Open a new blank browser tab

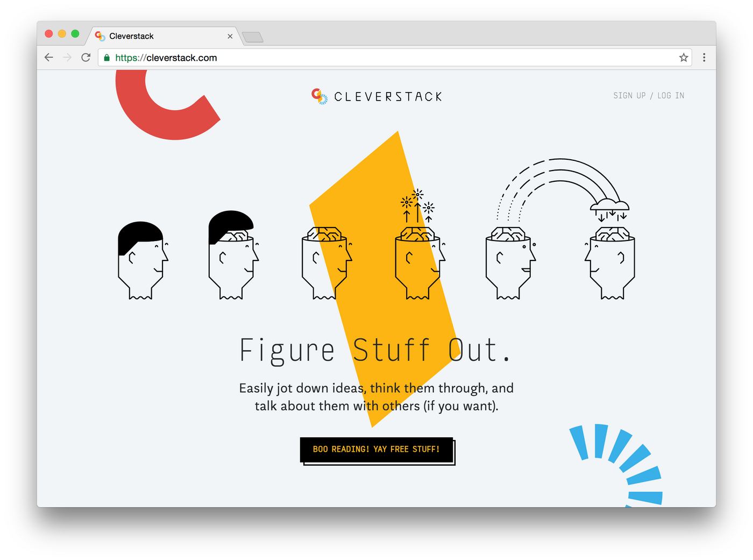click(252, 37)
